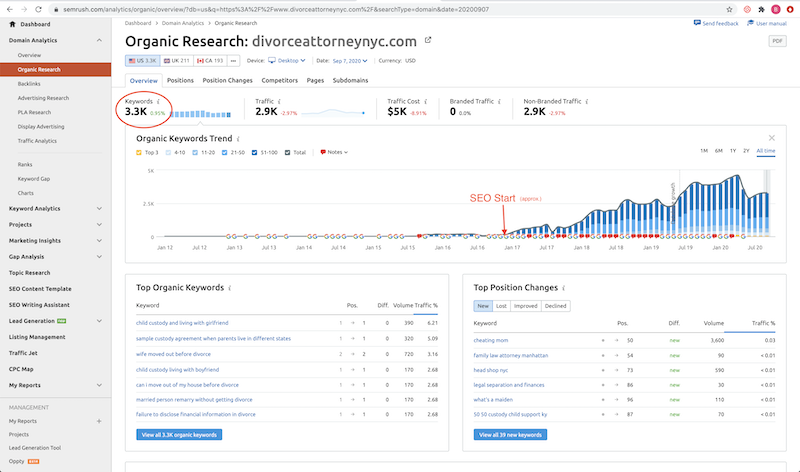The height and width of the screenshot is (472, 800).
Task: Click the site lock icon in the address bar
Action: pyautogui.click(x=56, y=9)
